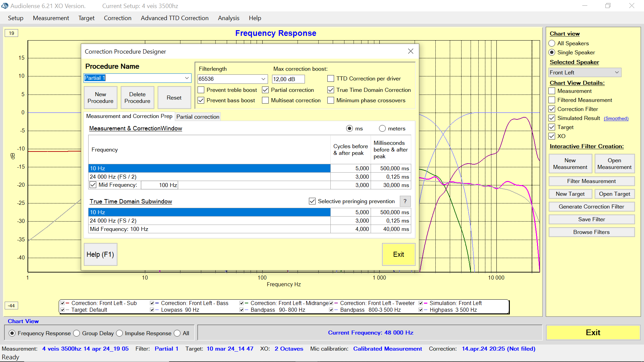Screen dimensions: 644x362
Task: Open the Filterlength dropdown
Action: point(263,79)
